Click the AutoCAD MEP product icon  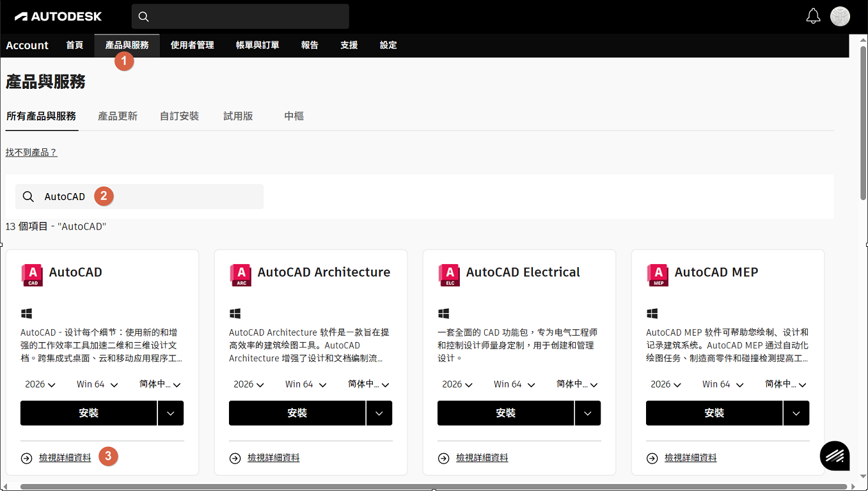(658, 275)
